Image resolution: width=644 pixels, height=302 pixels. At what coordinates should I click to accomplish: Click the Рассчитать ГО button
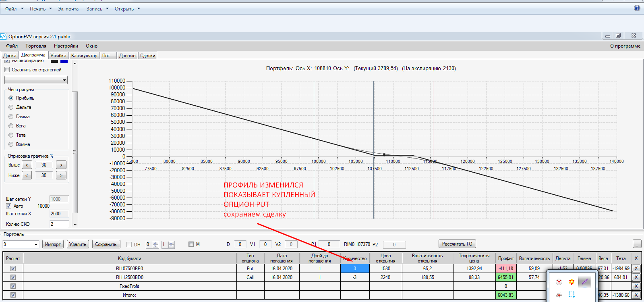click(x=457, y=244)
